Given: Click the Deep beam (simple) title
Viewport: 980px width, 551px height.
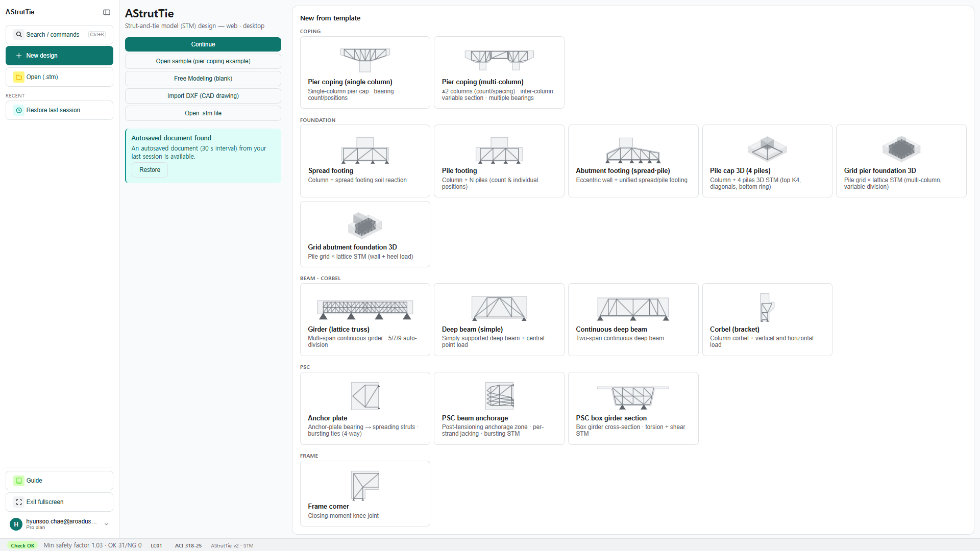Looking at the screenshot, I should click(x=473, y=329).
